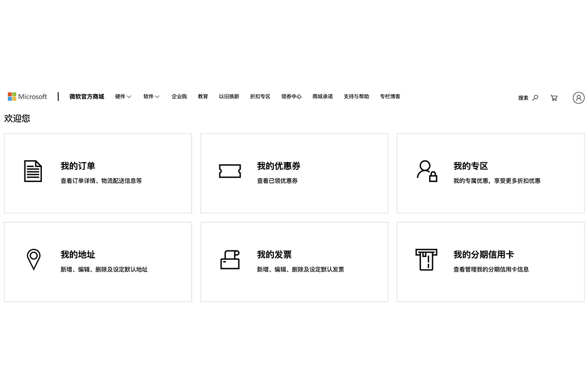Open 专栏博客 at the navigation end
588x392 pixels.
[x=390, y=96]
